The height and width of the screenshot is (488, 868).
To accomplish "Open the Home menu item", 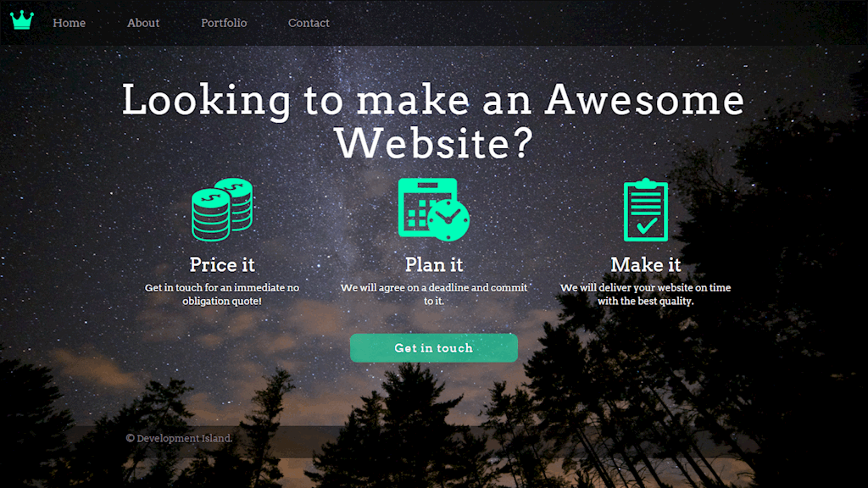I will click(x=70, y=23).
